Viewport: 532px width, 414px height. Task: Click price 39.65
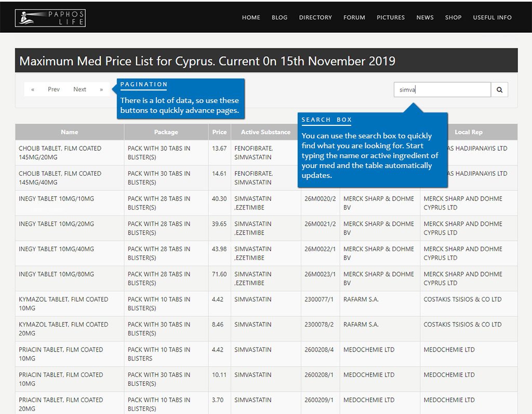pyautogui.click(x=219, y=224)
